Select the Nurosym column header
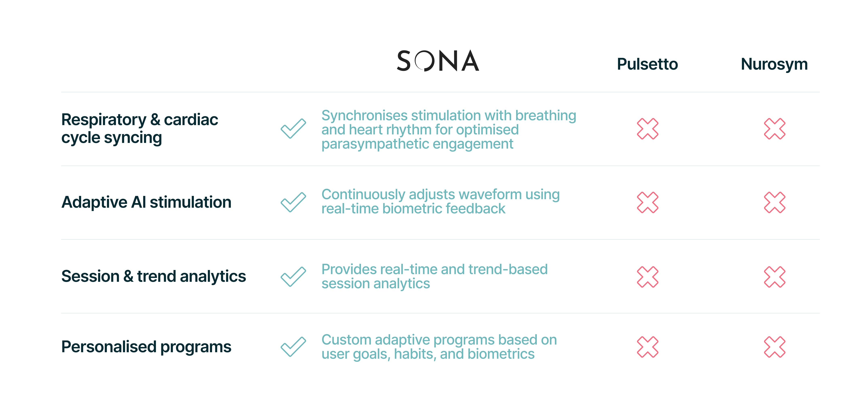 coord(774,64)
